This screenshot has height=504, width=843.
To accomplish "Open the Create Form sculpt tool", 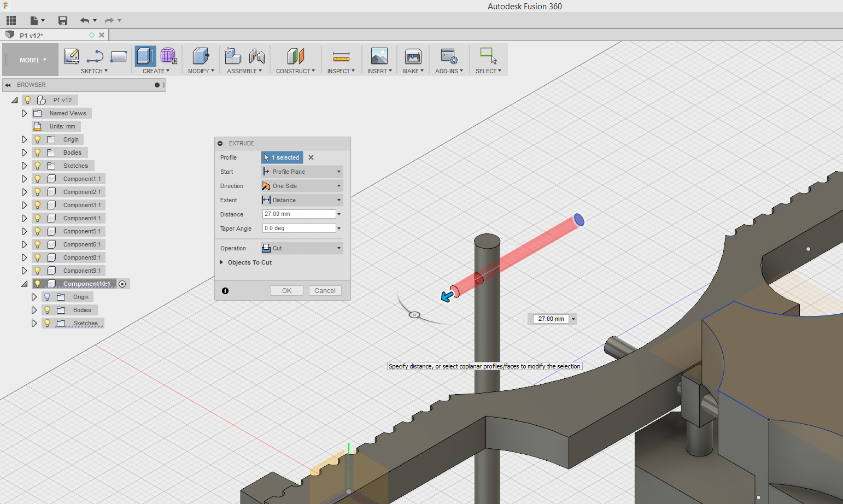I will tap(168, 56).
